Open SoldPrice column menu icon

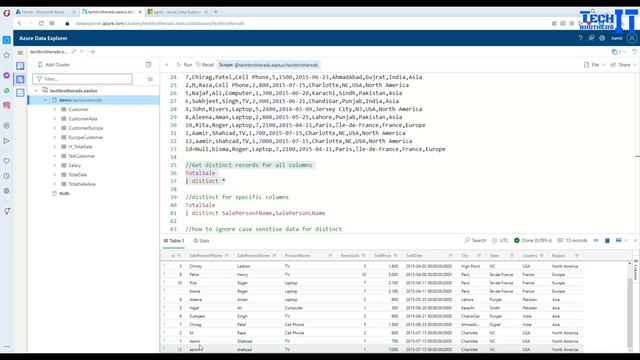395,256
